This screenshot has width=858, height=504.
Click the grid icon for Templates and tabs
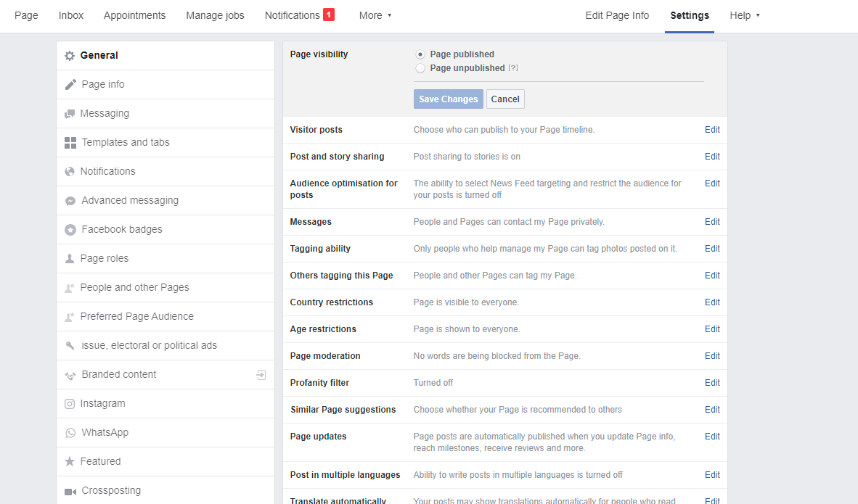[x=70, y=142]
